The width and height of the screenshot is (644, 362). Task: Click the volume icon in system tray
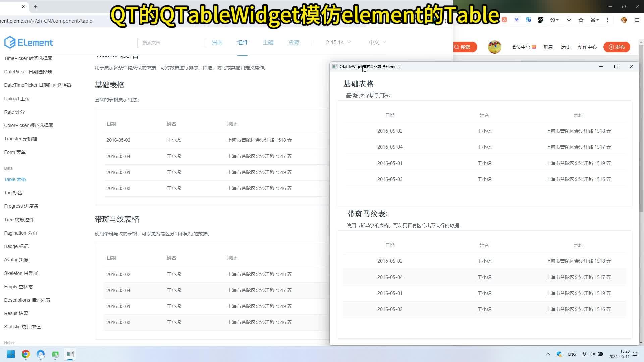[592, 354]
